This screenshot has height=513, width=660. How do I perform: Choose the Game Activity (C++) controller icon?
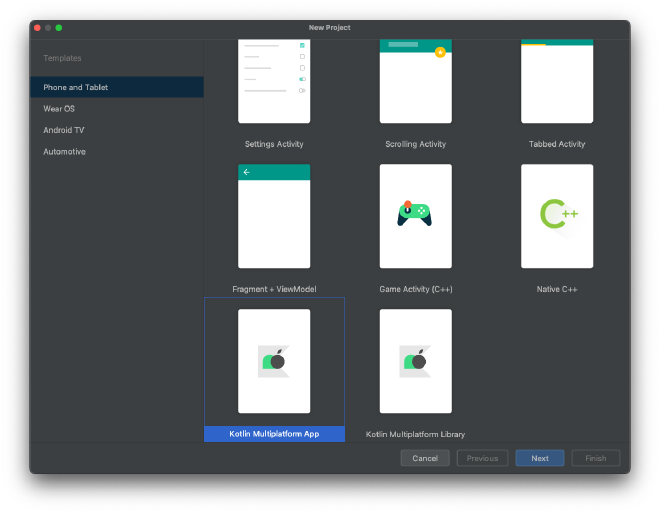click(x=415, y=214)
